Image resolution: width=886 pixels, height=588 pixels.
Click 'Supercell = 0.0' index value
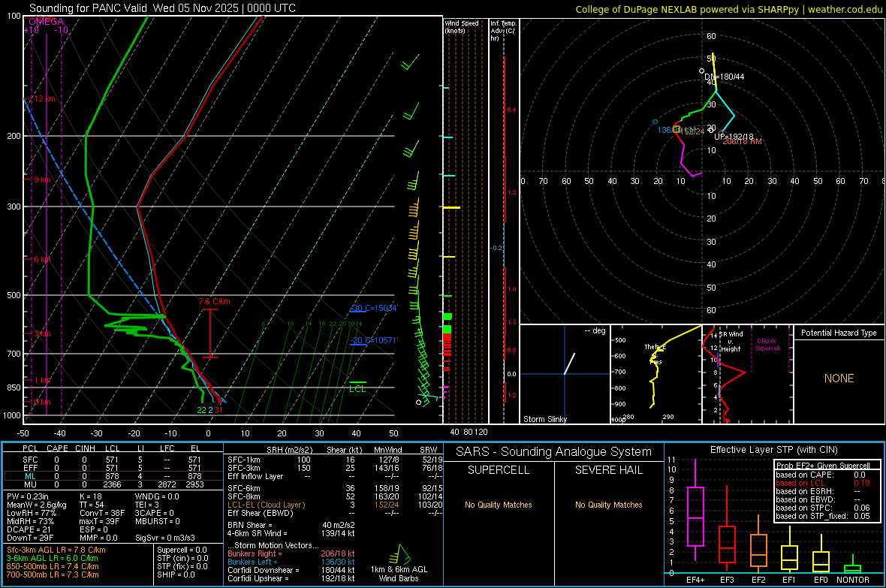click(x=182, y=550)
